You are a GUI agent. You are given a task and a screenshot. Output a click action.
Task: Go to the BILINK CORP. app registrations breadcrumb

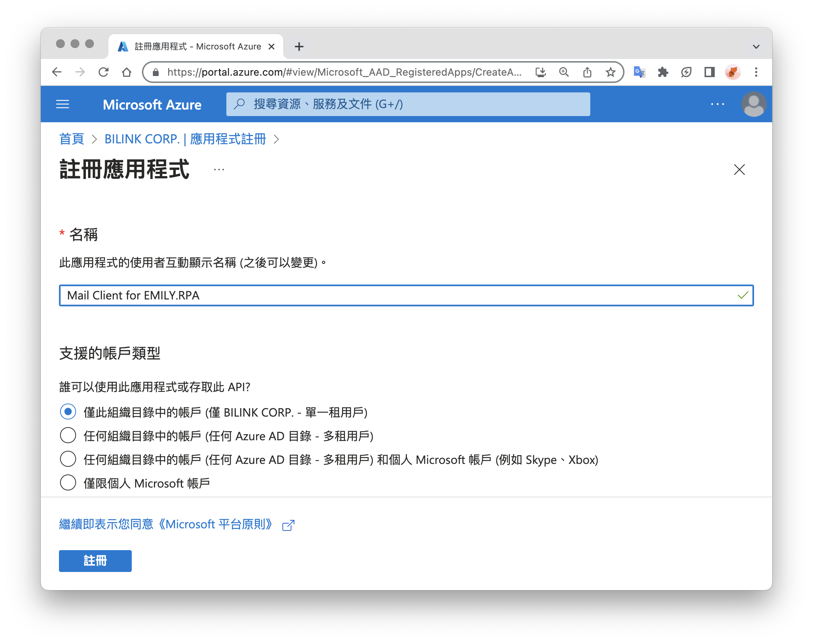point(185,139)
